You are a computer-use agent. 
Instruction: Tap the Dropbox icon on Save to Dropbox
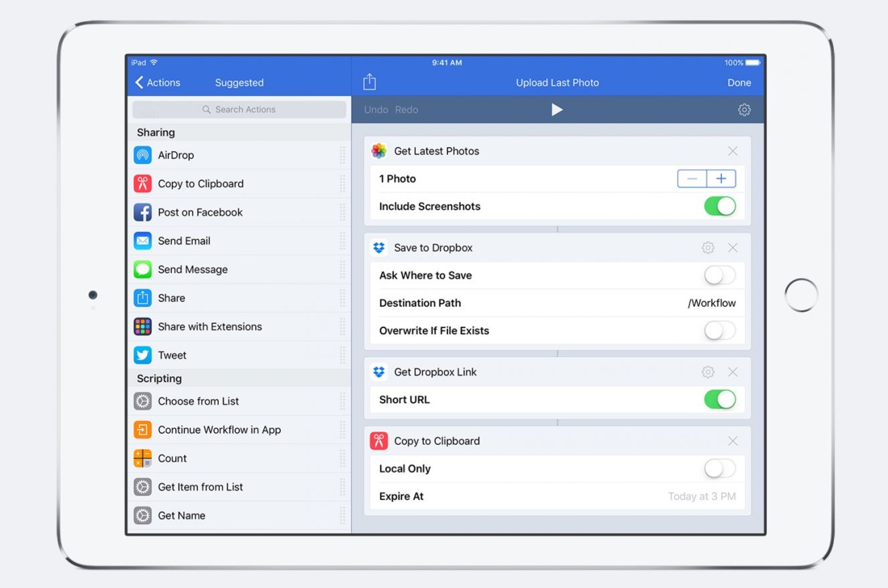[x=379, y=248]
